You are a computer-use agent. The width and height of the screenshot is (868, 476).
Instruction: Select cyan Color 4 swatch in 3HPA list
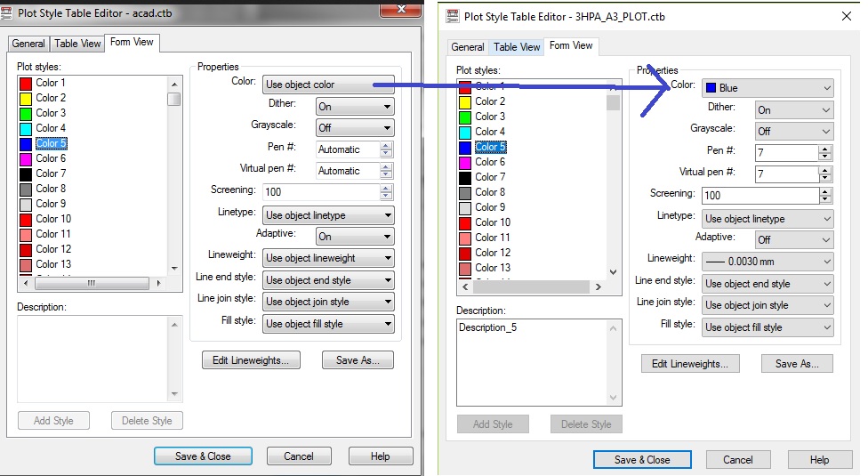(x=465, y=133)
